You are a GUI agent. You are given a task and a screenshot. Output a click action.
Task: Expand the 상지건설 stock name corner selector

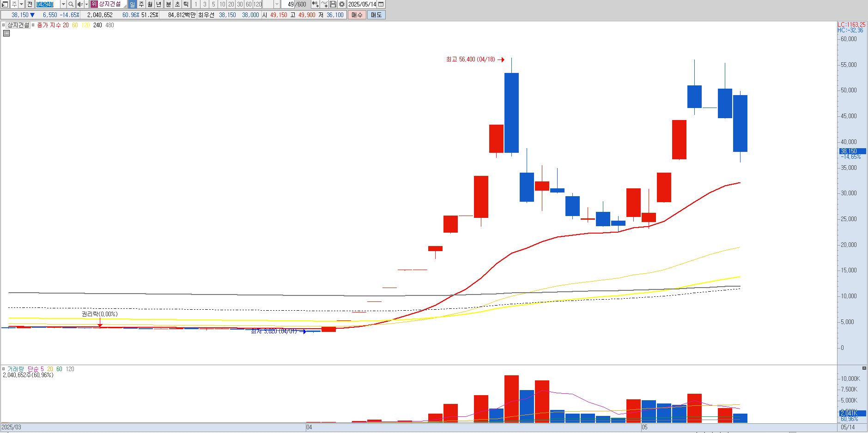[x=125, y=6]
